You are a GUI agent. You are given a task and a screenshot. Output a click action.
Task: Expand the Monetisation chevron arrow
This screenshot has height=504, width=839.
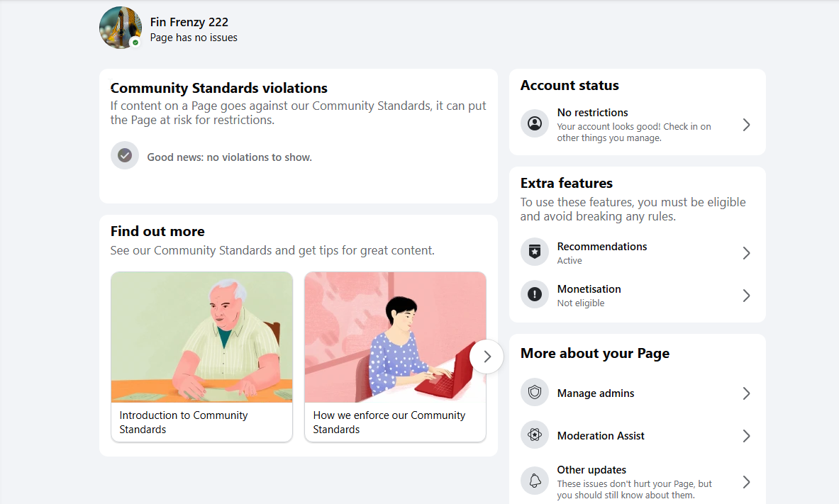click(746, 296)
